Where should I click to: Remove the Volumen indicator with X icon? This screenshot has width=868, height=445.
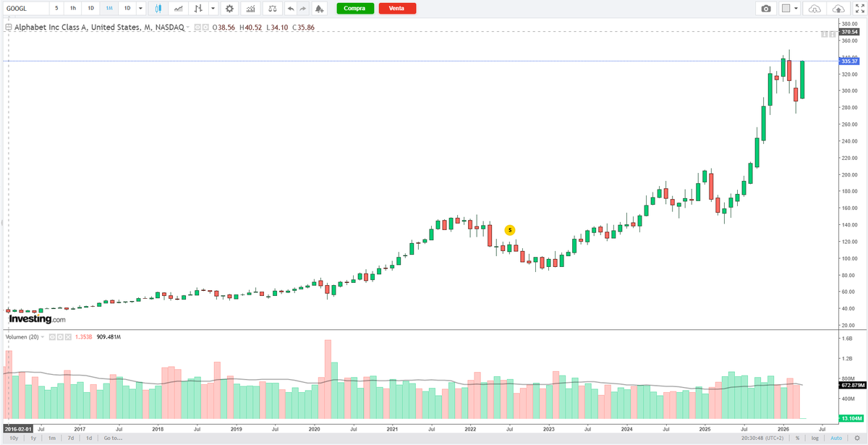pyautogui.click(x=69, y=336)
